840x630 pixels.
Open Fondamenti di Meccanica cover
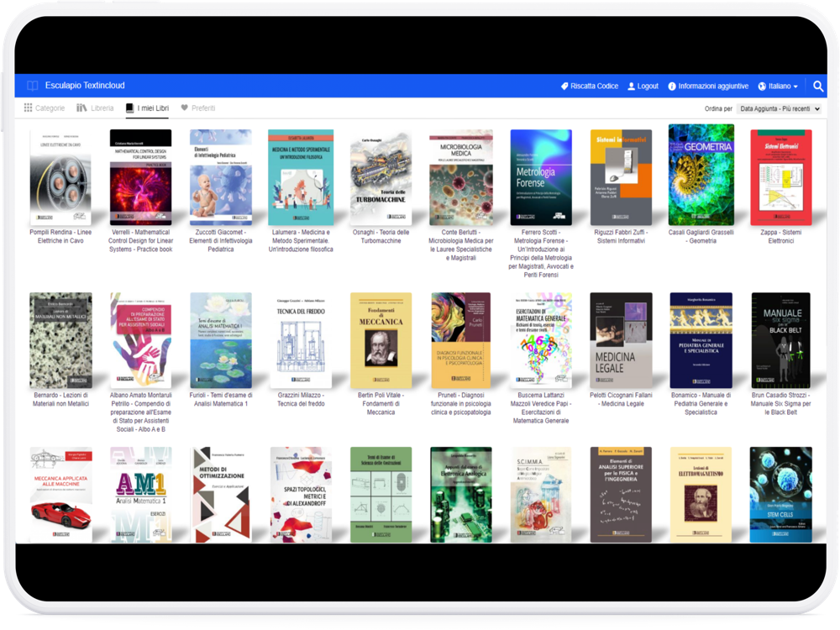[x=381, y=340]
